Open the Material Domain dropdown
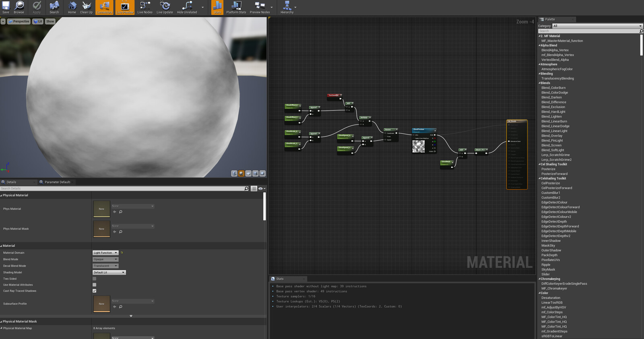Viewport: 644px width, 339px height. click(x=105, y=253)
